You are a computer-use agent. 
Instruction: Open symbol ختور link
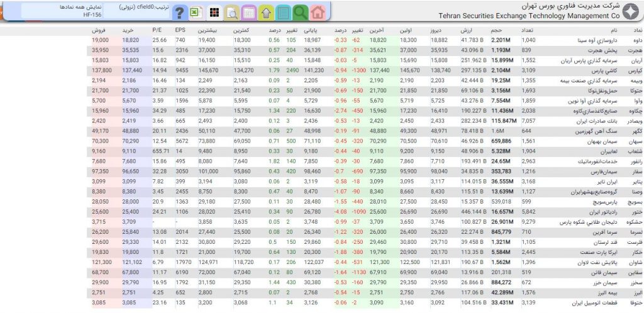tap(636, 212)
